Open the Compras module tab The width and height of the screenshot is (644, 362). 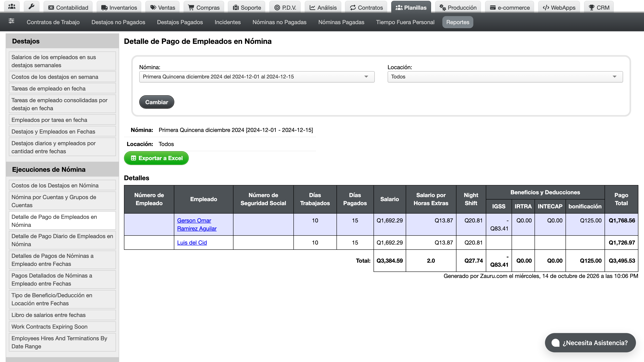204,7
